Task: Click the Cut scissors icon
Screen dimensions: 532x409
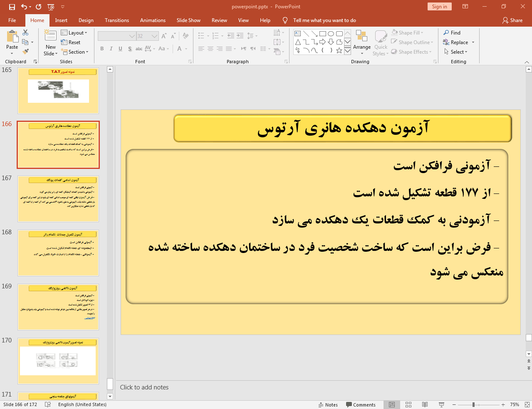Action: click(x=25, y=32)
